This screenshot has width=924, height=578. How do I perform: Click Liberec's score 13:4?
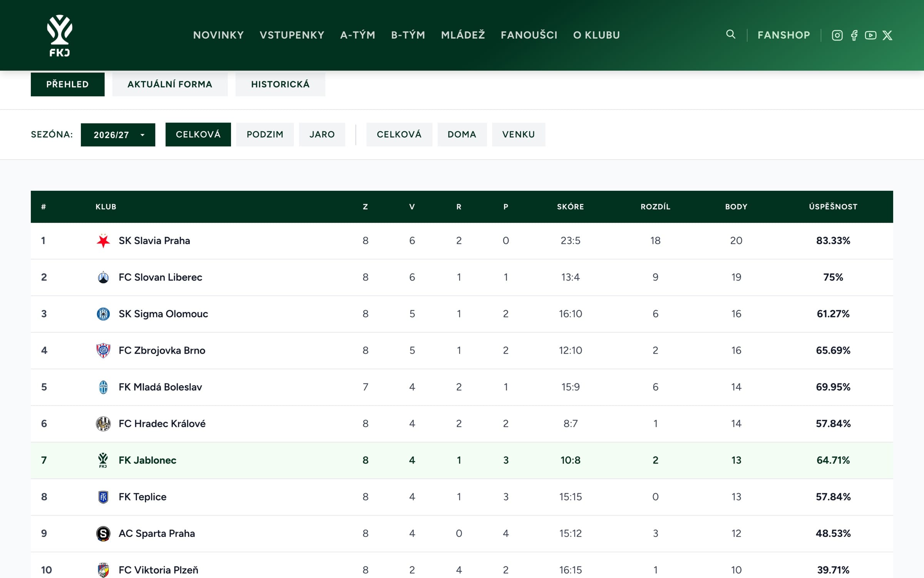[571, 277]
